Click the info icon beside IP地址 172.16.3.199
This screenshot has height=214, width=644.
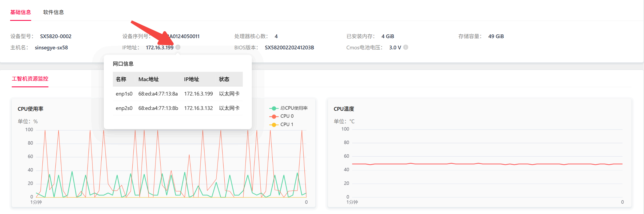pyautogui.click(x=178, y=47)
